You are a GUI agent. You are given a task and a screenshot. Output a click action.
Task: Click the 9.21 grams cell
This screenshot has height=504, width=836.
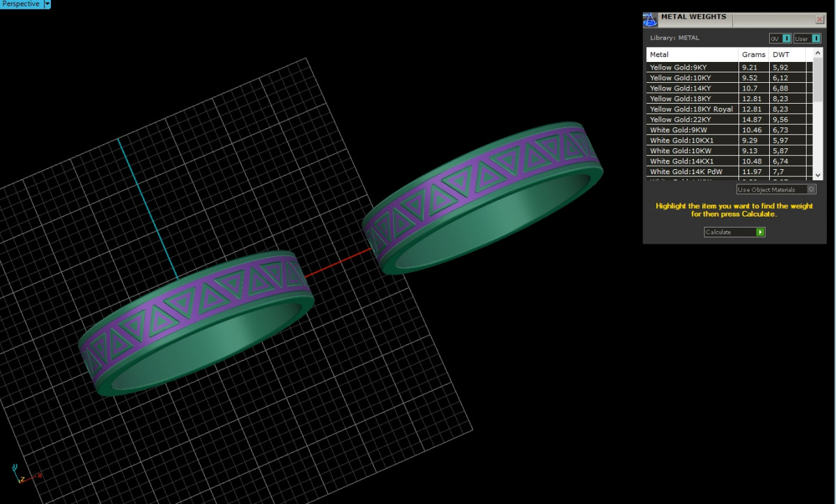coord(754,68)
